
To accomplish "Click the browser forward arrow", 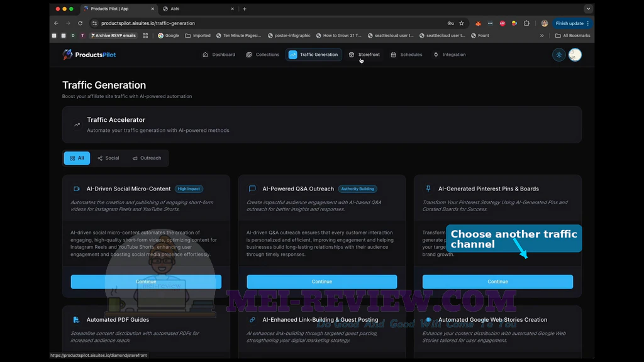I will tap(68, 23).
